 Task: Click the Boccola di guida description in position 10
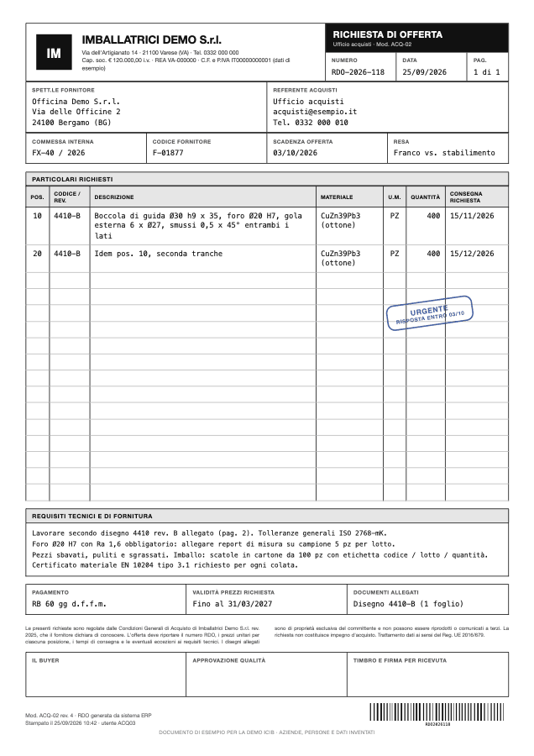pyautogui.click(x=198, y=226)
